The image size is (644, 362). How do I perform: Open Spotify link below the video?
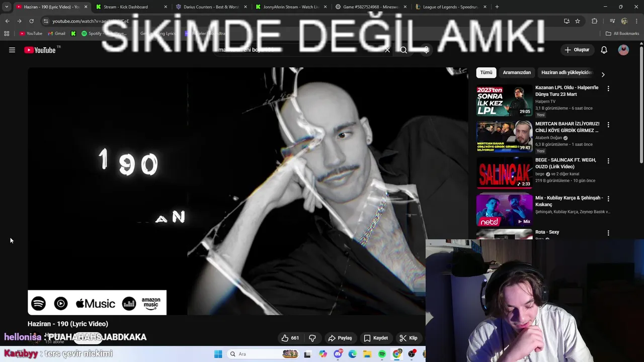pyautogui.click(x=39, y=303)
